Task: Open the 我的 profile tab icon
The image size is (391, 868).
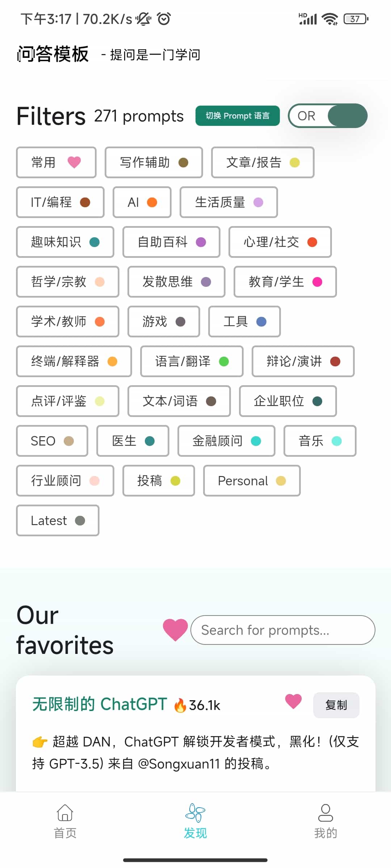Action: point(325,813)
